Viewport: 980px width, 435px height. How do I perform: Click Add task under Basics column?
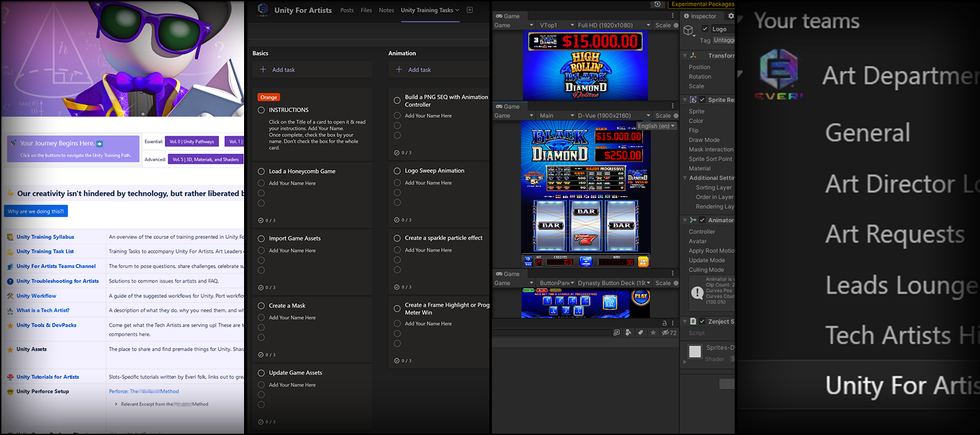tap(312, 70)
